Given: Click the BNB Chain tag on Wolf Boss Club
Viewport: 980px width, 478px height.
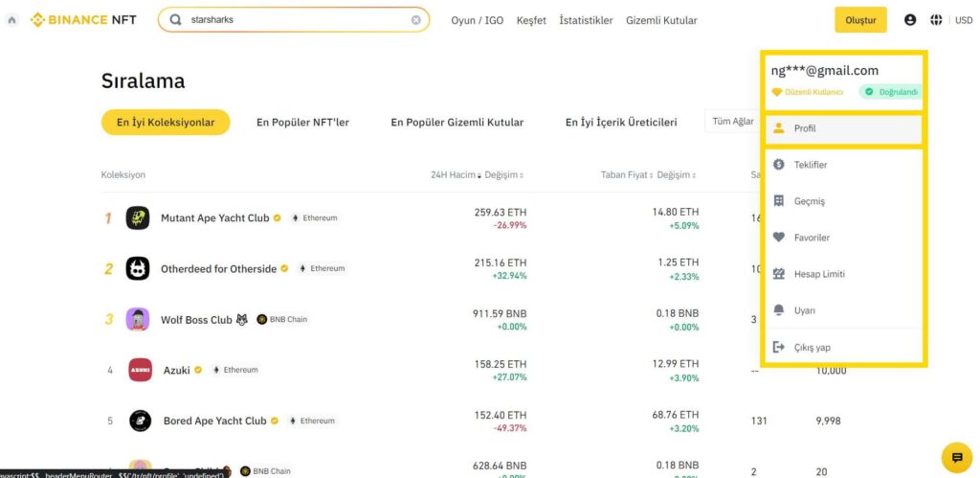Looking at the screenshot, I should 282,319.
